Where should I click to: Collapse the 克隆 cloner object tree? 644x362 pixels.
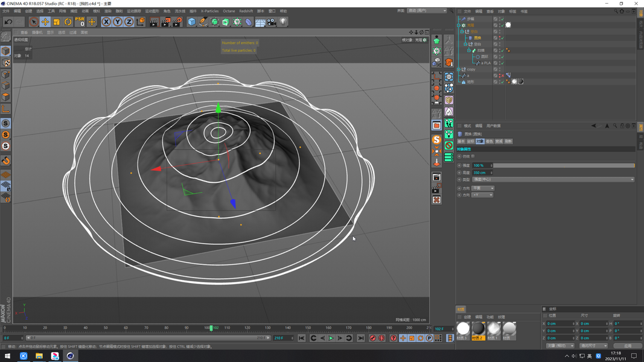pyautogui.click(x=458, y=25)
